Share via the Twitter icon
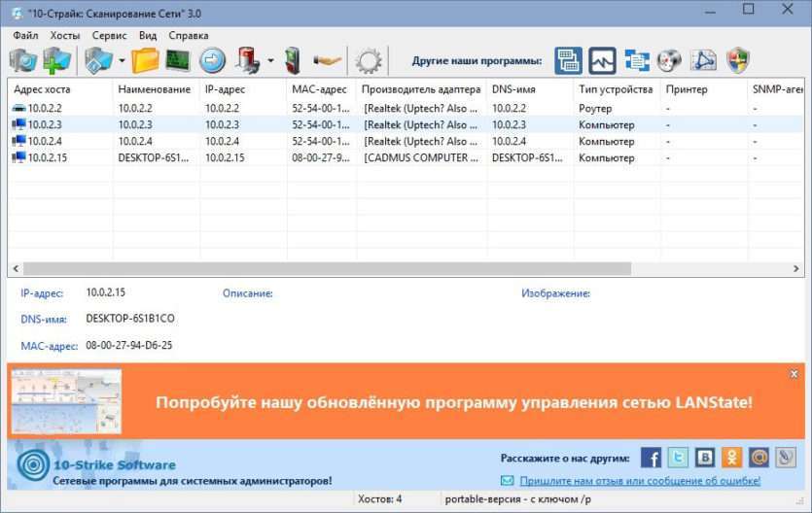This screenshot has height=513, width=812. pyautogui.click(x=678, y=458)
